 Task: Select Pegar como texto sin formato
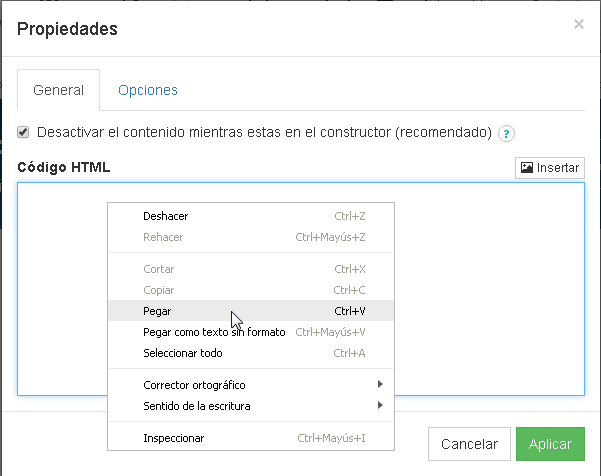[251, 332]
